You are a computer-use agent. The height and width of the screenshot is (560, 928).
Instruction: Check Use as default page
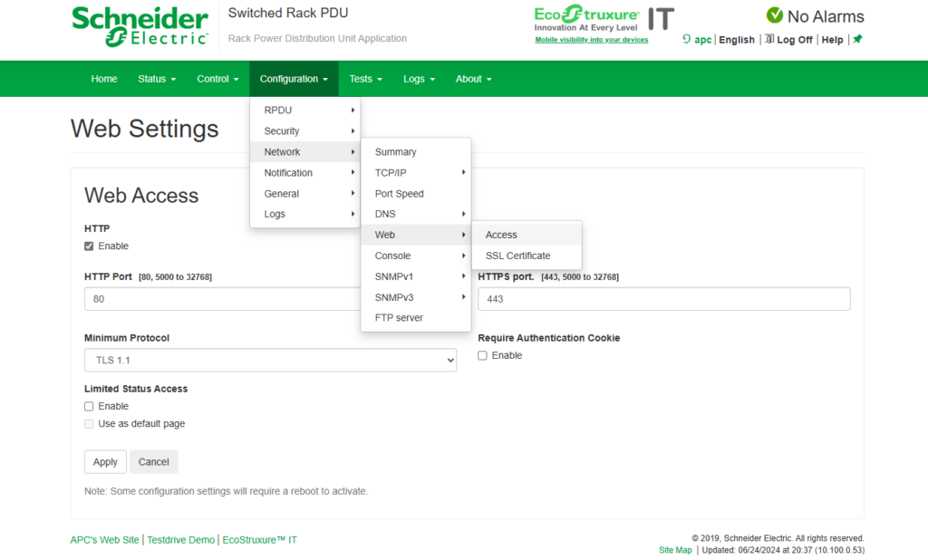tap(88, 423)
